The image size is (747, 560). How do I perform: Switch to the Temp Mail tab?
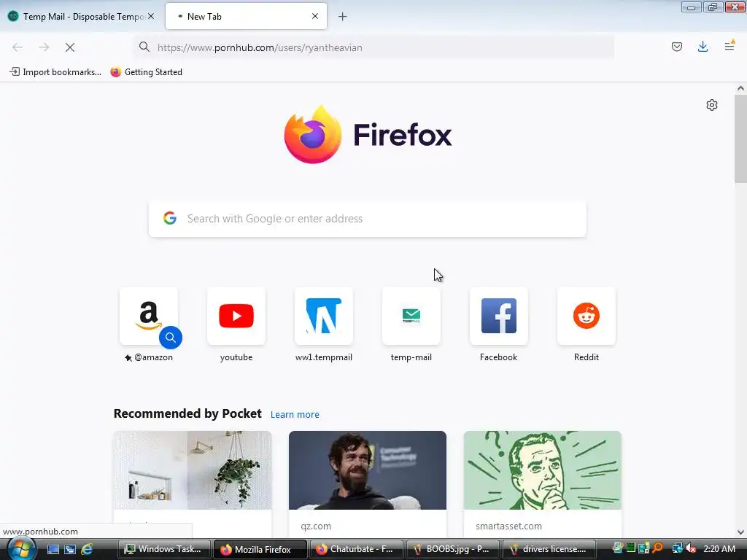[x=81, y=17]
